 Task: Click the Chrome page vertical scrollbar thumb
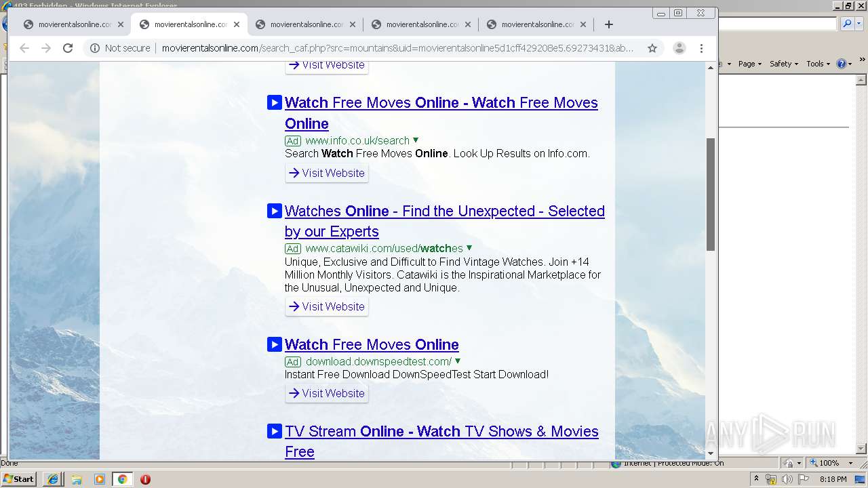pos(711,194)
